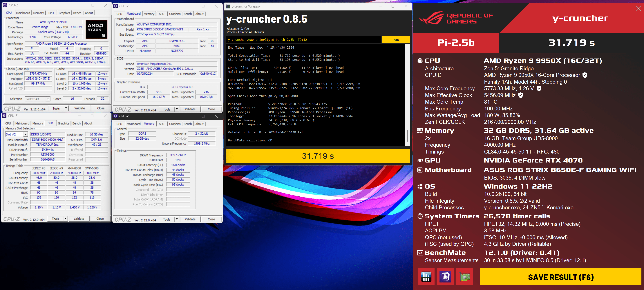Click the Part Number UD5-8000 field
The width and height of the screenshot is (644, 290).
48,155
